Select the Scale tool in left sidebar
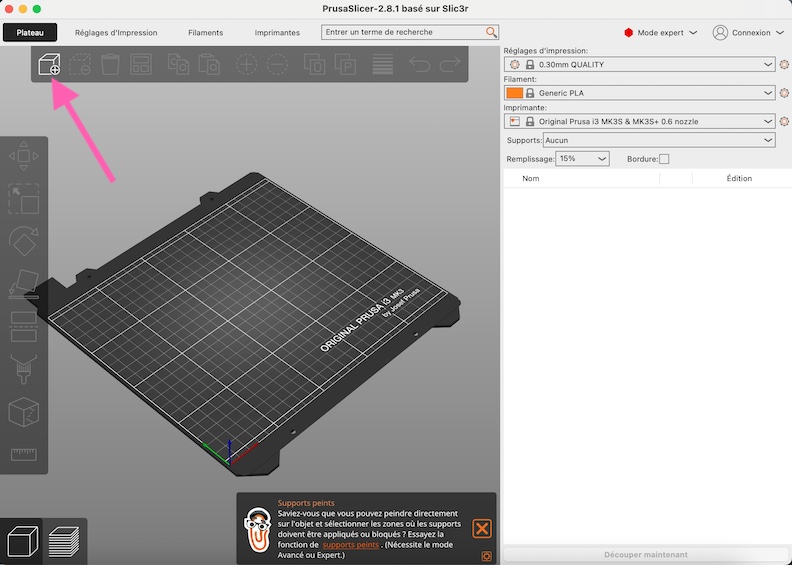The image size is (792, 565). (24, 198)
